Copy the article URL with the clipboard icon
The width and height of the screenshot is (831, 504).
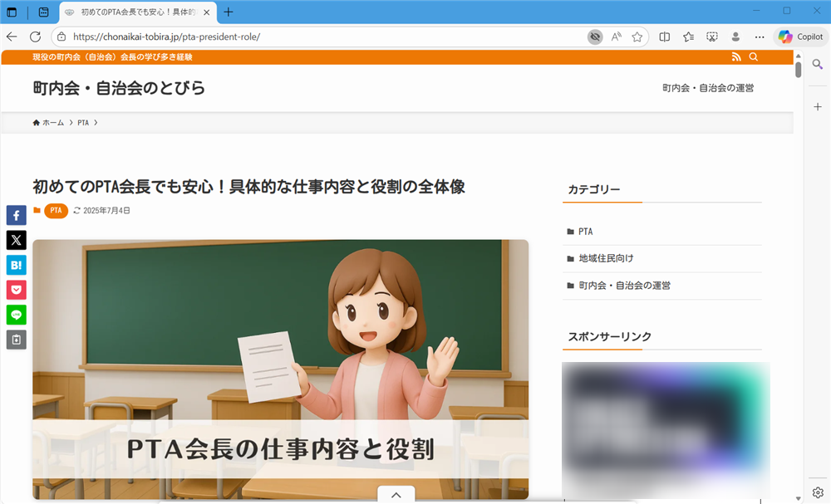[x=16, y=340]
